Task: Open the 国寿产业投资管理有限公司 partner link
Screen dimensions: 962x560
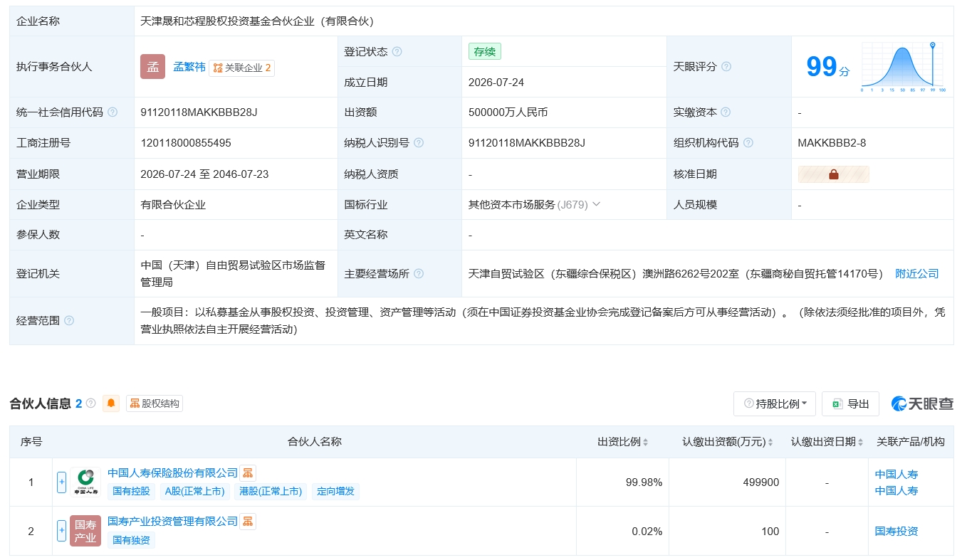Action: pyautogui.click(x=172, y=522)
